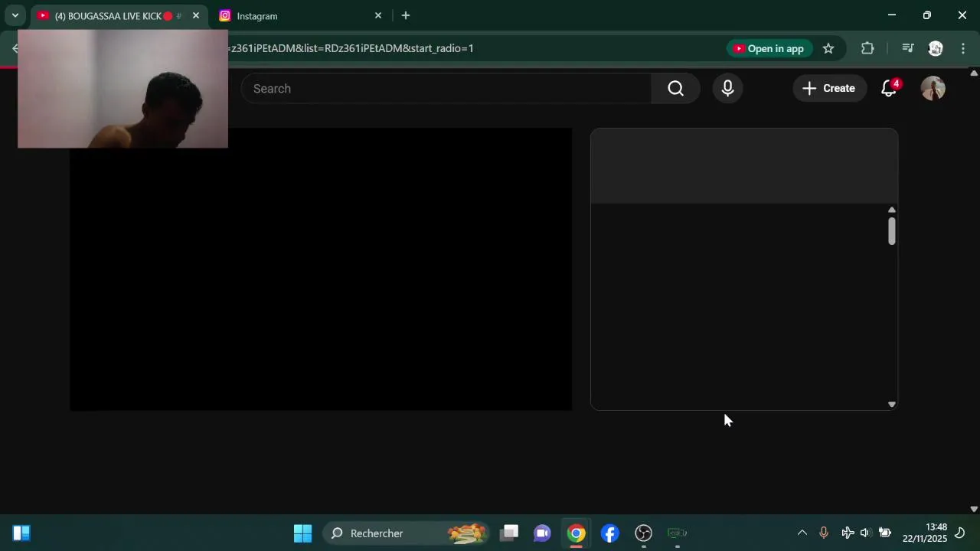
Task: Close the BOUGASSAA LIVE KICK tab
Action: pos(196,15)
